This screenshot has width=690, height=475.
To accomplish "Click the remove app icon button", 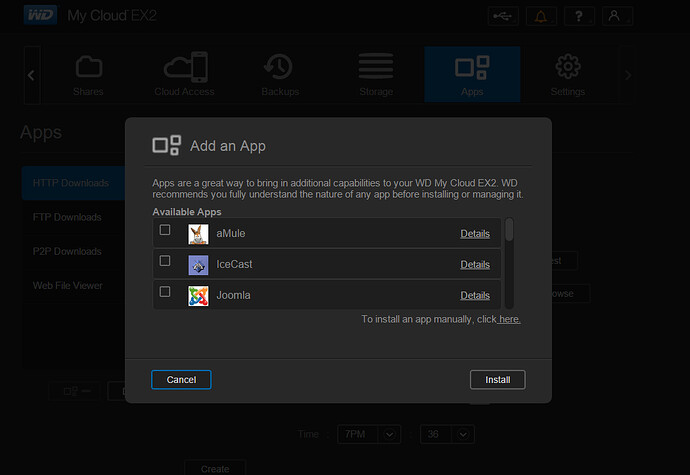I will 77,391.
